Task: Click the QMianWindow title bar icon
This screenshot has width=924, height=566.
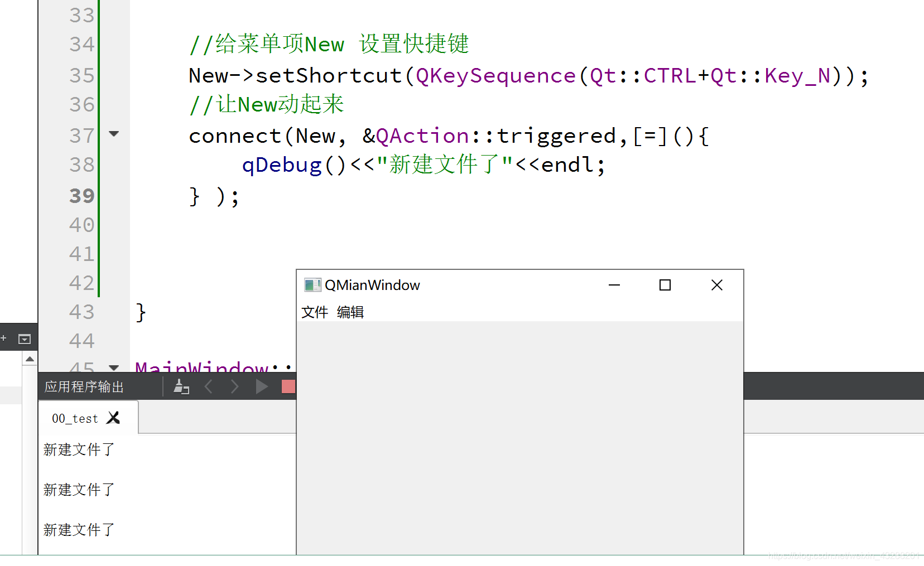Action: (x=312, y=285)
